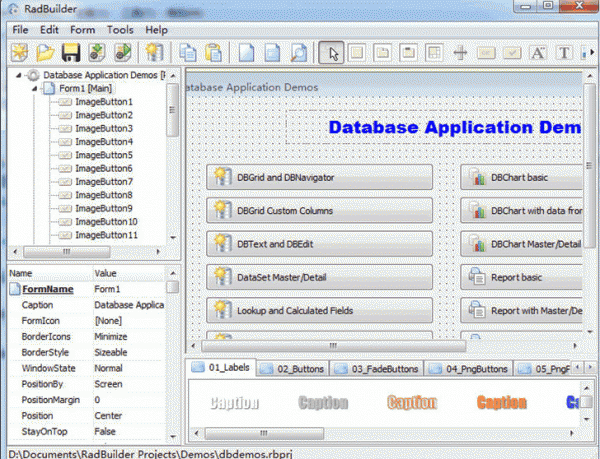Select ImageButton7 in the component tree
600x459 pixels.
104,182
